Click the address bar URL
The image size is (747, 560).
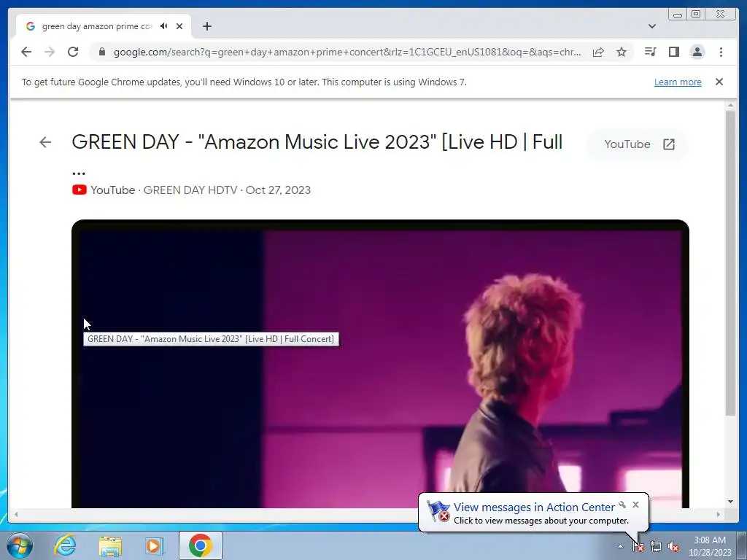click(x=347, y=52)
